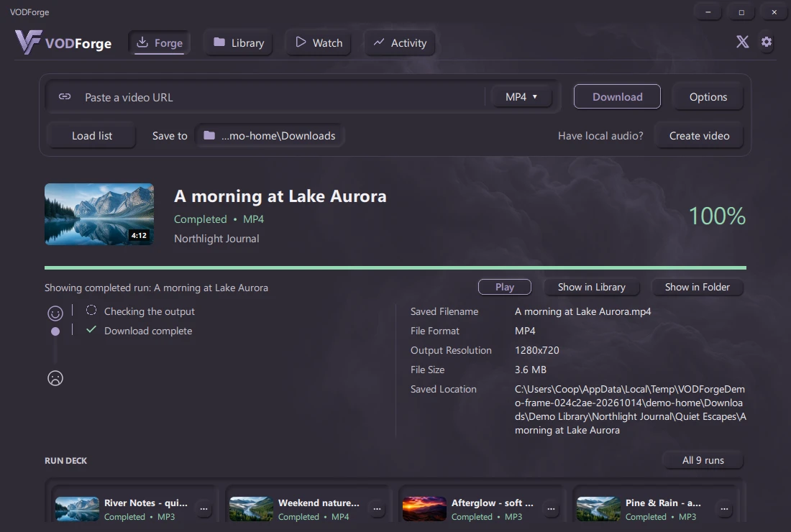Click the 100% progress value
This screenshot has height=532, width=791.
pos(717,216)
